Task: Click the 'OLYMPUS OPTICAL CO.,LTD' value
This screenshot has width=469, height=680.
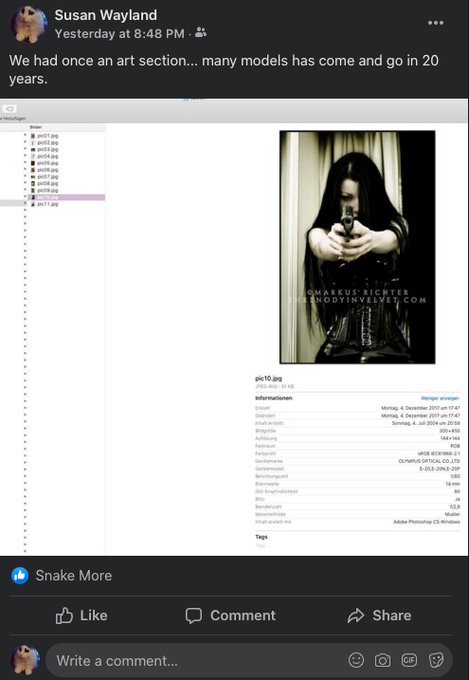Action: click(429, 461)
